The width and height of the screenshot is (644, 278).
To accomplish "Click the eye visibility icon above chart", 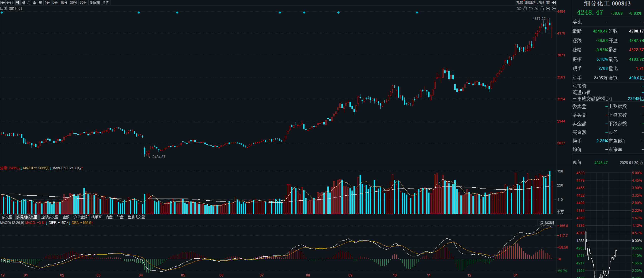I will (519, 8).
